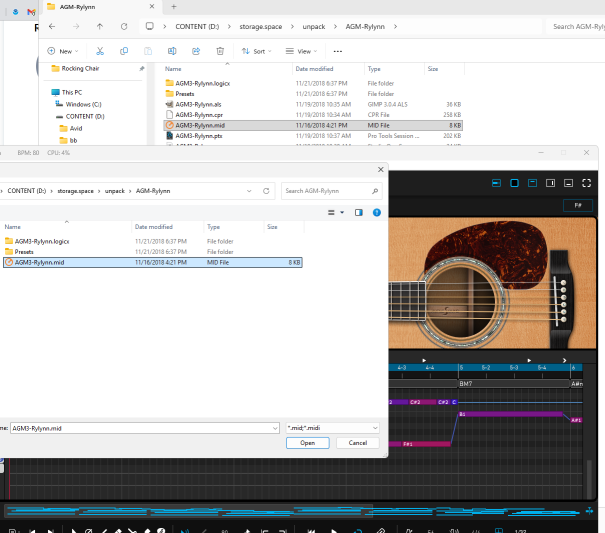Viewport: 605px width, 533px height.
Task: Click the Open button
Action: coord(308,443)
